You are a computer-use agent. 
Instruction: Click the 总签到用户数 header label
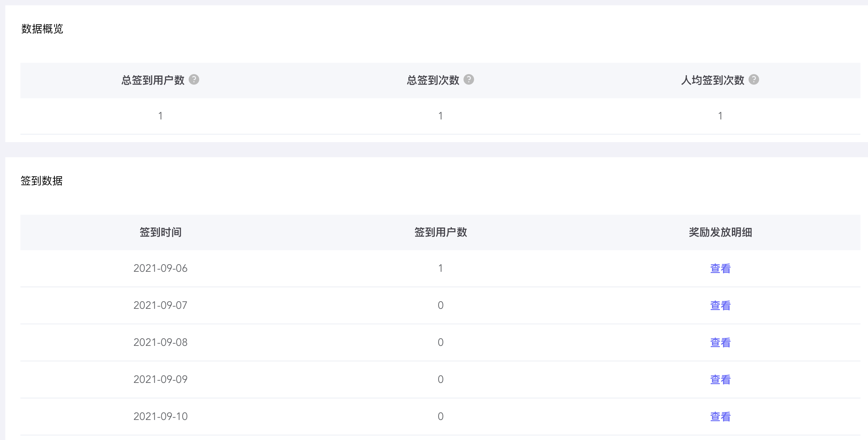153,80
